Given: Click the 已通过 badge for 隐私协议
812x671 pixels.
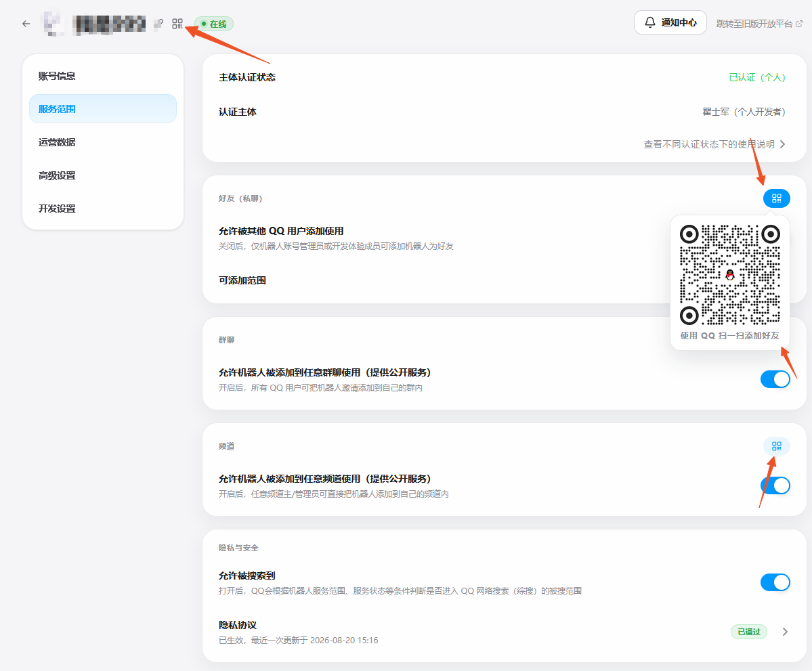Looking at the screenshot, I should [x=749, y=632].
